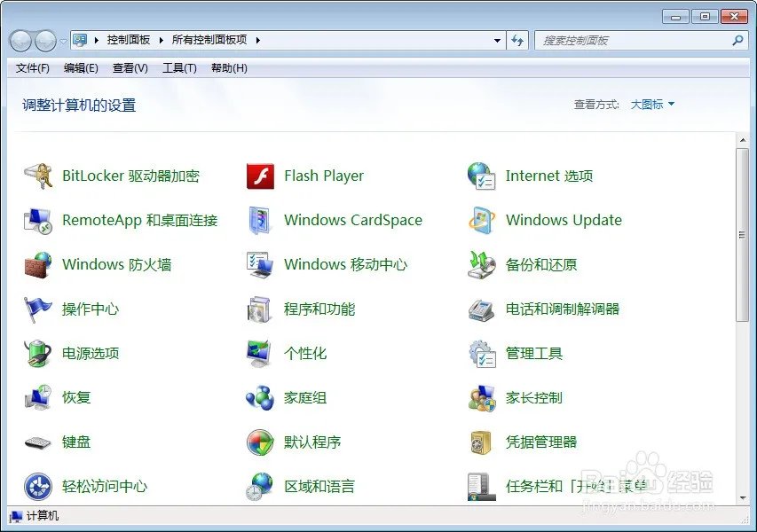The width and height of the screenshot is (757, 532).
Task: Open the 查看 menu
Action: click(x=130, y=68)
